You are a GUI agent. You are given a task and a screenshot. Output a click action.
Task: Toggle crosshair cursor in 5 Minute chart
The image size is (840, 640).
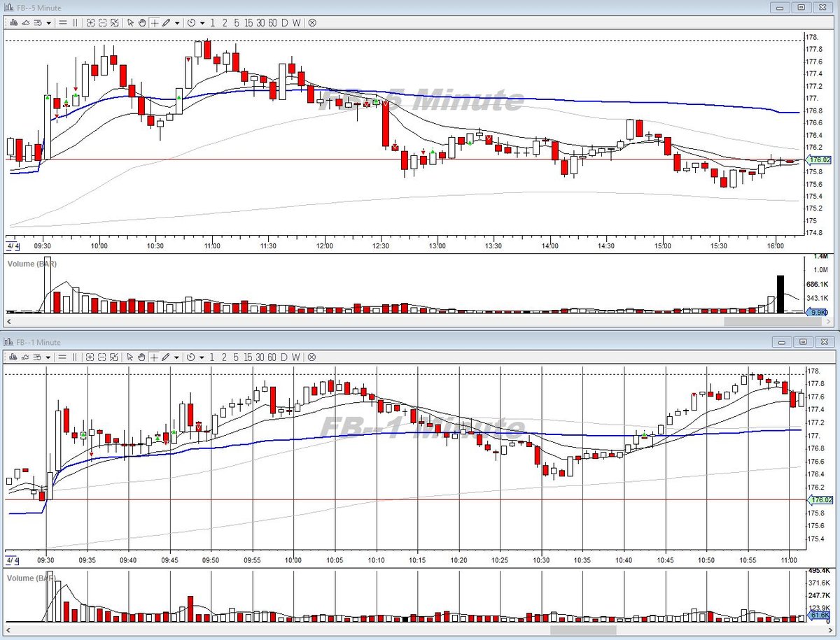coord(154,22)
